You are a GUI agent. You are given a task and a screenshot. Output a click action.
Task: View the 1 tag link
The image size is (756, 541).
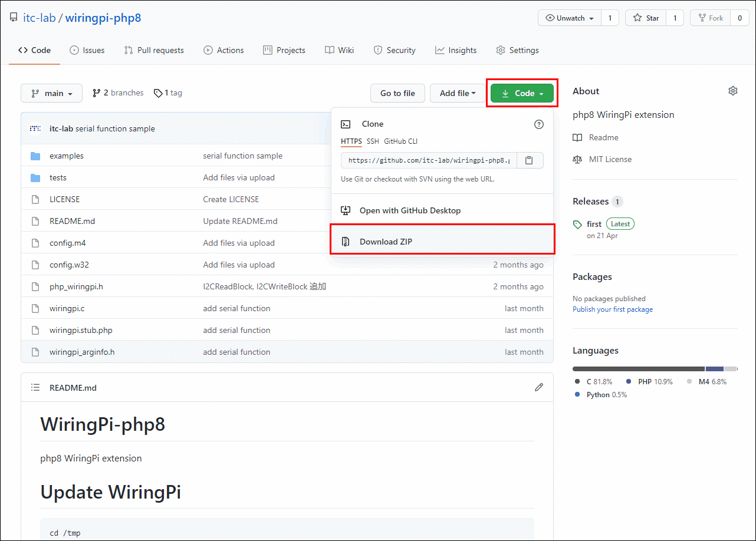pyautogui.click(x=168, y=93)
